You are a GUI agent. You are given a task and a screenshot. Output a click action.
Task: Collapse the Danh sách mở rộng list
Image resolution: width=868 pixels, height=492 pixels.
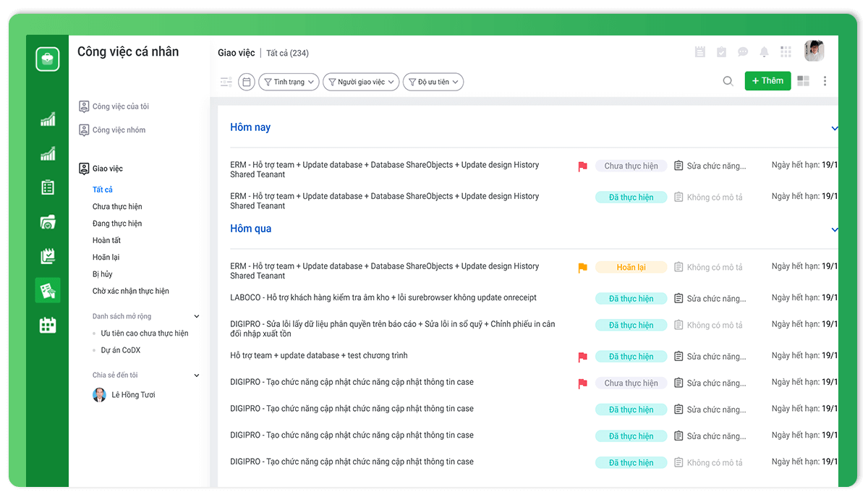[x=197, y=316]
